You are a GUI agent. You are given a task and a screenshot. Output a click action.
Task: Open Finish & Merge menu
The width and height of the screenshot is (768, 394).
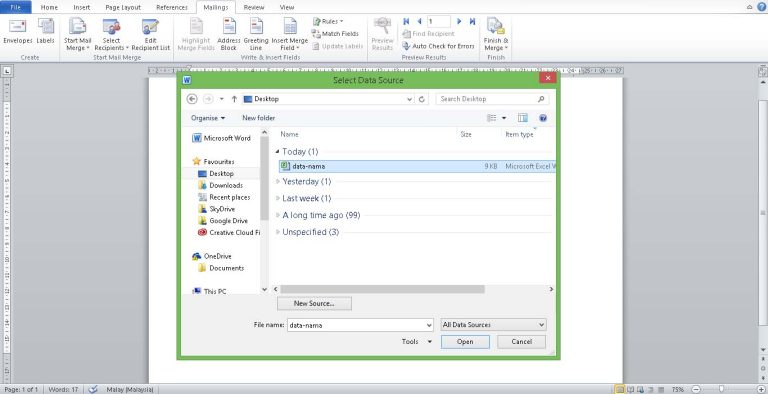coord(496,34)
